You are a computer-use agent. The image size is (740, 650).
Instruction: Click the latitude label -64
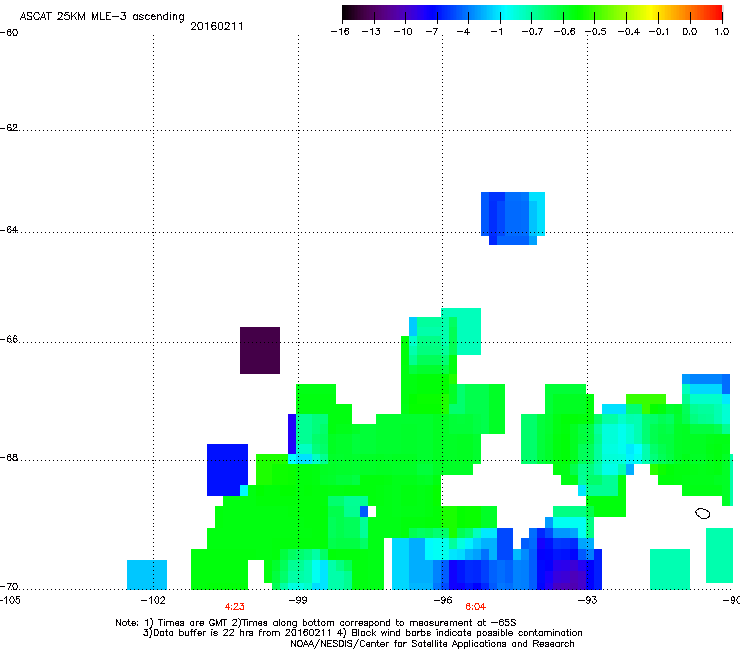(9, 230)
